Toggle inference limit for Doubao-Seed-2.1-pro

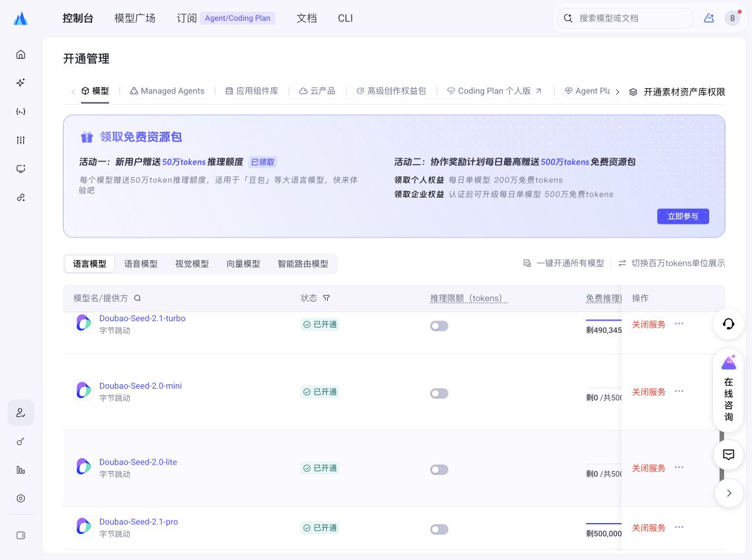coord(439,530)
